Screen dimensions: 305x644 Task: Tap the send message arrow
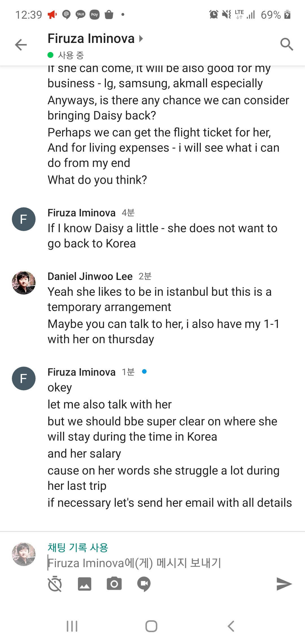click(x=284, y=584)
